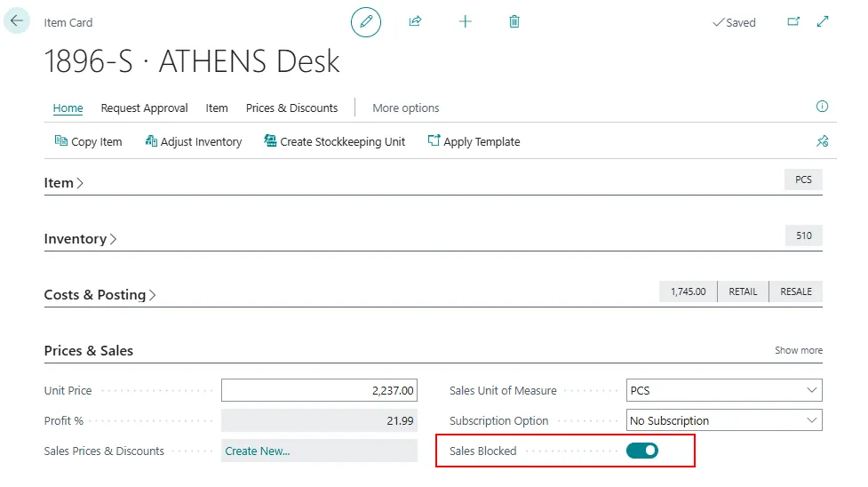Click RETAIL summary value
868x487 pixels.
click(743, 291)
